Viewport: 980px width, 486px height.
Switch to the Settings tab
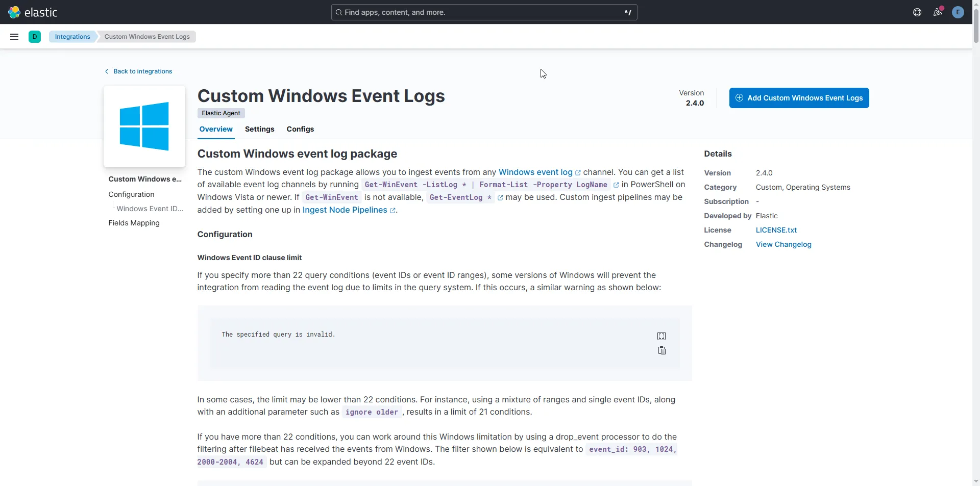(x=259, y=129)
